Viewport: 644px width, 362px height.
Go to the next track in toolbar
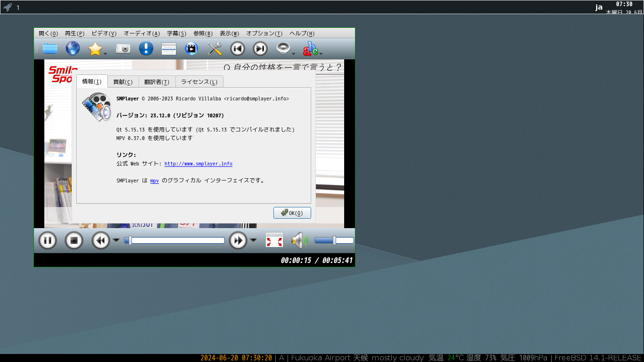point(260,49)
